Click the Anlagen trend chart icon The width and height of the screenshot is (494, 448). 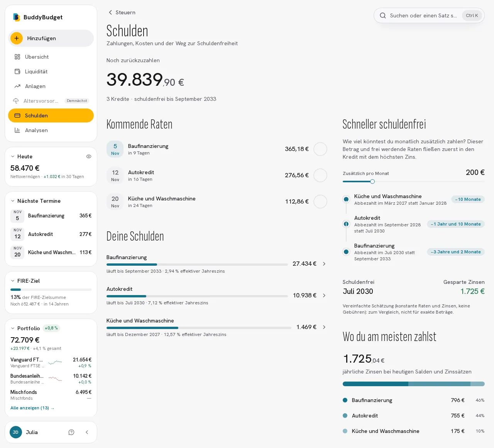point(17,86)
